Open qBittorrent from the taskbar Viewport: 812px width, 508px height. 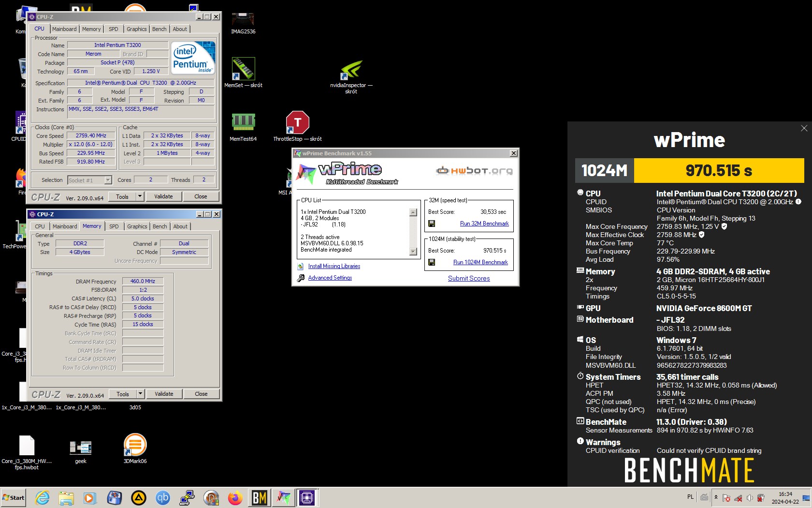163,497
